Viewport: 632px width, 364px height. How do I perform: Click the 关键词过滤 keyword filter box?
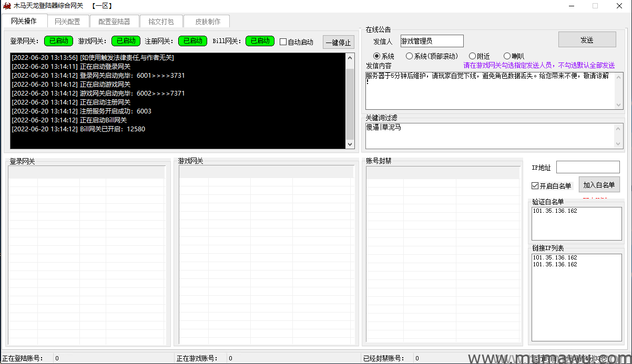coord(490,136)
